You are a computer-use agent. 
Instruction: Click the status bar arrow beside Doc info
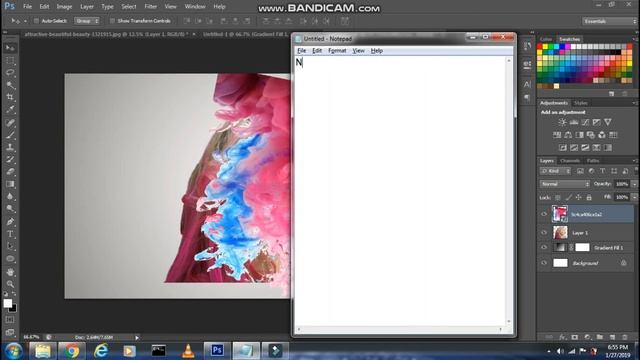click(x=137, y=338)
